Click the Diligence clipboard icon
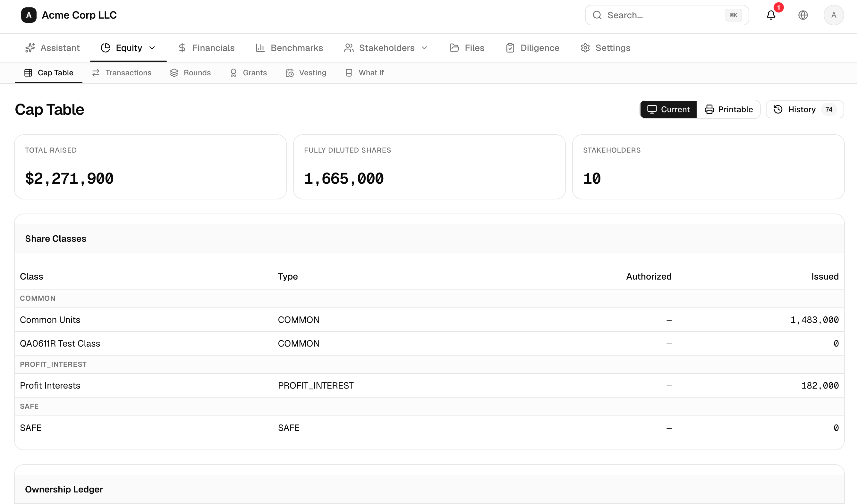 point(510,48)
